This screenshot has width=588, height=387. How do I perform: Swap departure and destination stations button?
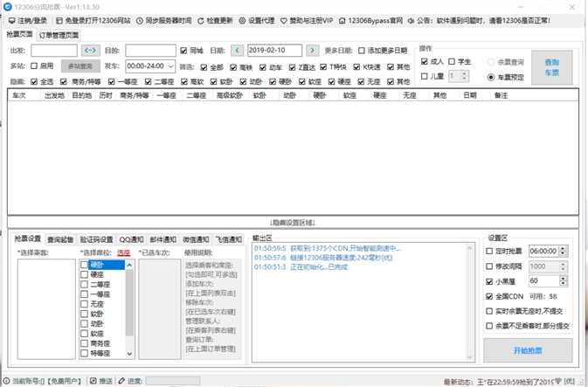(x=90, y=51)
